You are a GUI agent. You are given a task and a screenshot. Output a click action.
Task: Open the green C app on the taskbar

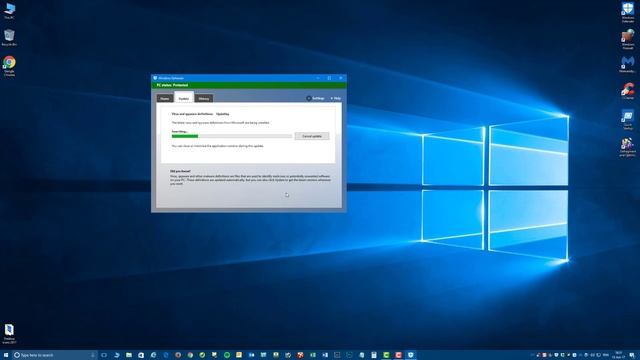(386, 355)
